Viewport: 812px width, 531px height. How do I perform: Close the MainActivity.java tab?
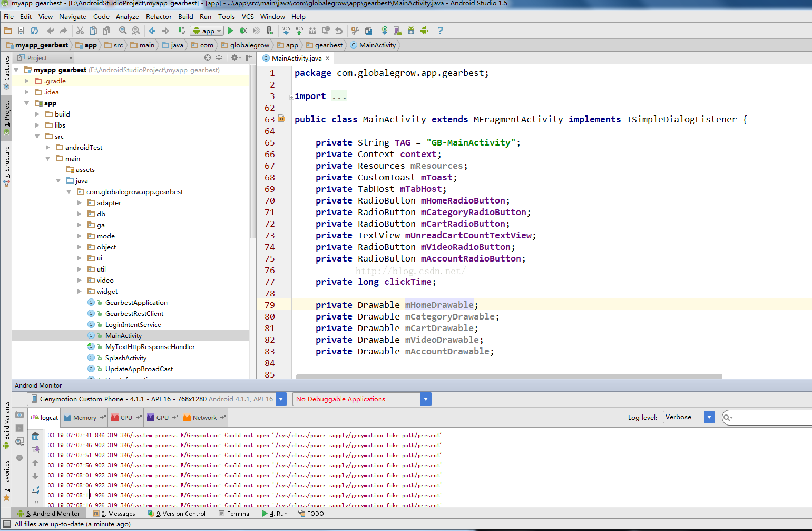point(327,58)
